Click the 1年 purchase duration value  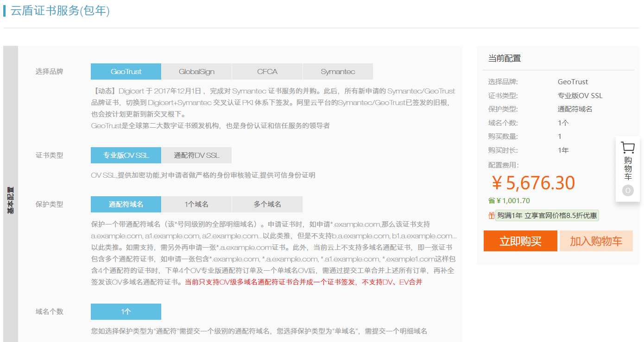click(563, 150)
